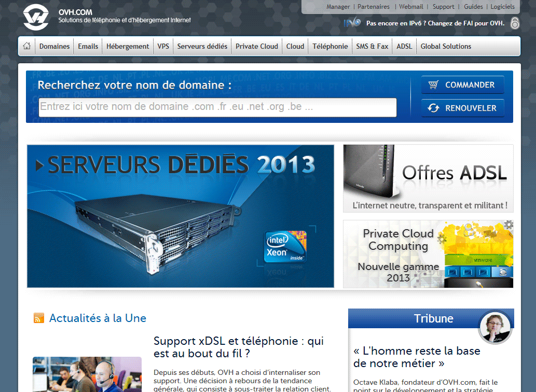The image size is (536, 392).
Task: Click the refresh arrows icon on Renouveler
Action: (433, 108)
